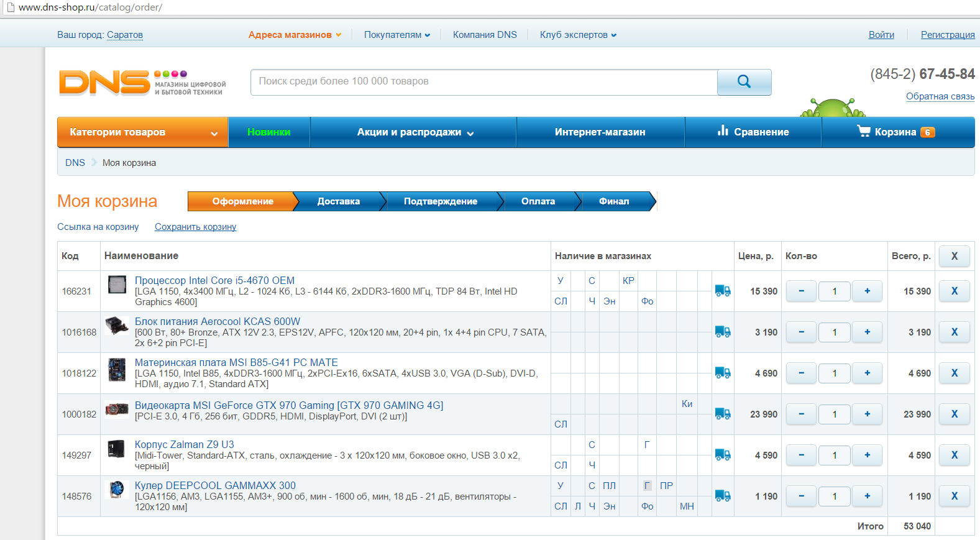
Task: Expand Адреса магазинов menu
Action: (295, 35)
